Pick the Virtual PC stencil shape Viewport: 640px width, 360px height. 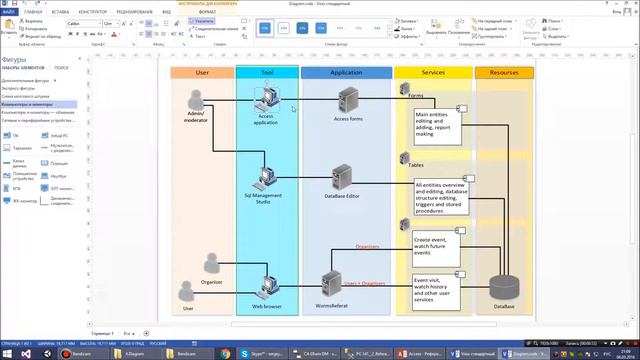coord(55,136)
